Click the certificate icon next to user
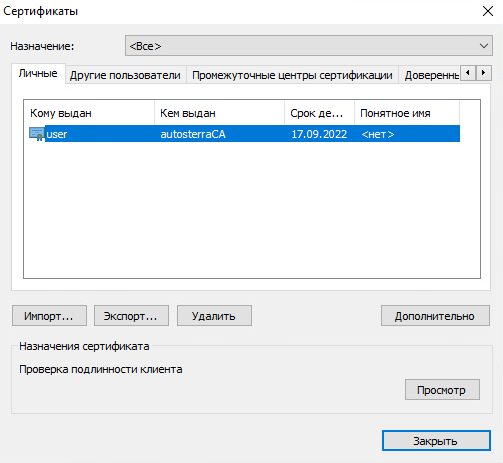Viewport: 503px width, 463px height. pyautogui.click(x=37, y=134)
